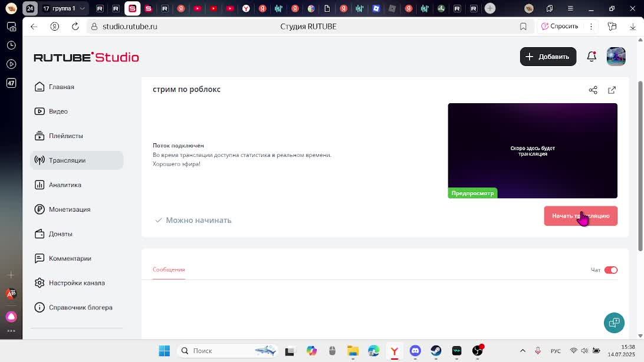This screenshot has width=644, height=362.
Task: Open history clock in browser sidebar
Action: (x=11, y=45)
